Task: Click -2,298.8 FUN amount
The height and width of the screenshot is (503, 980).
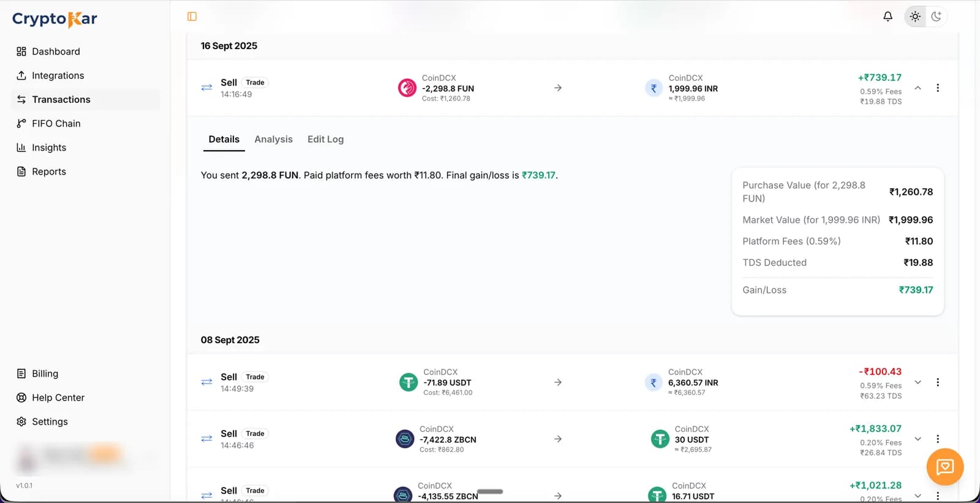Action: coord(448,88)
